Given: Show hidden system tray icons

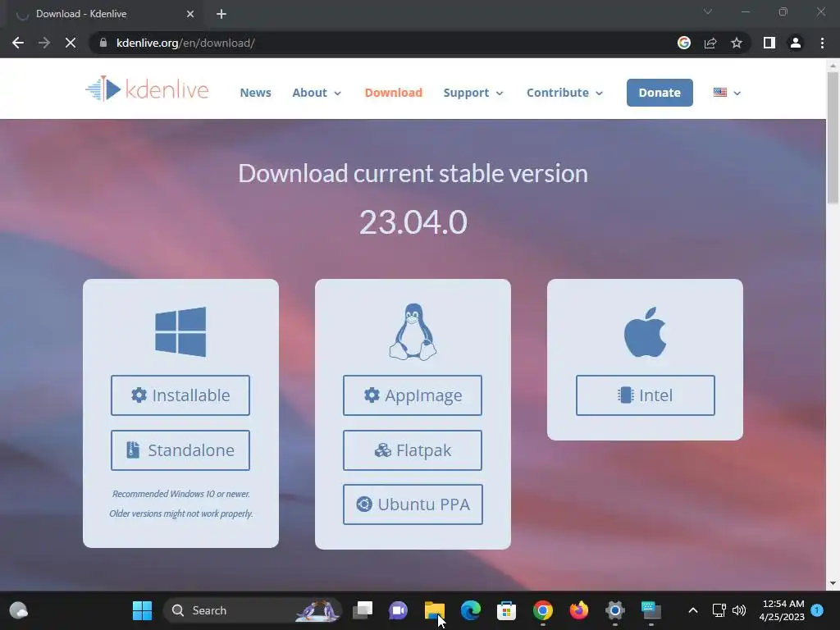Looking at the screenshot, I should point(692,610).
